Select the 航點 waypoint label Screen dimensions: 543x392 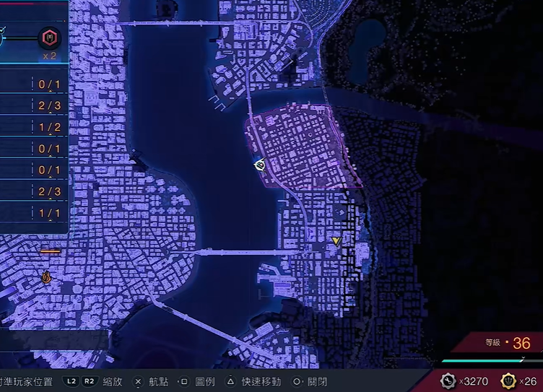[x=159, y=382]
